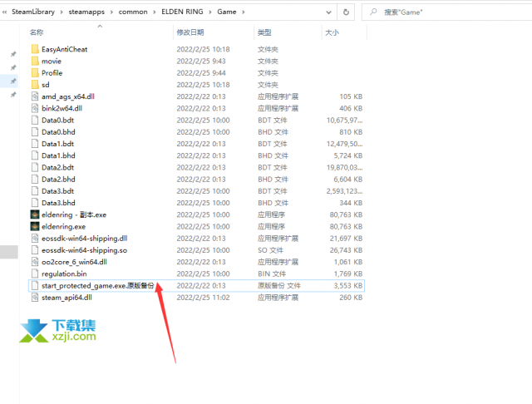
Task: Click the oo2core_6_win64.dll file icon
Action: tap(35, 262)
